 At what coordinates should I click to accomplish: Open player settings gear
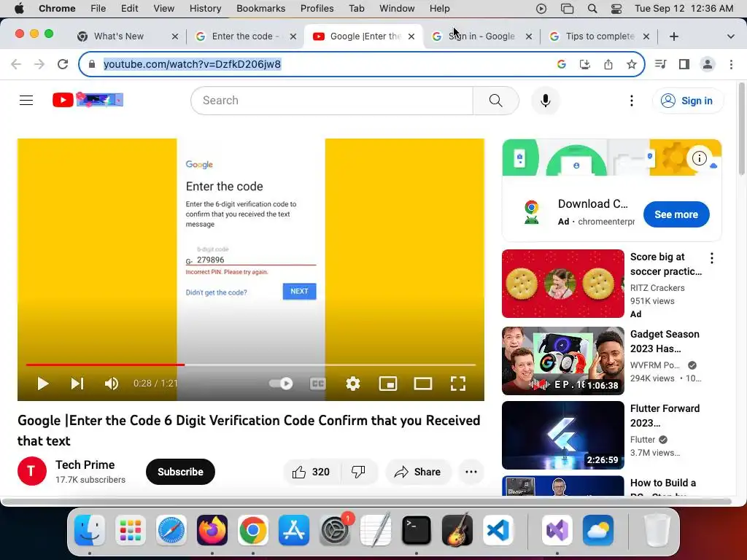352,384
